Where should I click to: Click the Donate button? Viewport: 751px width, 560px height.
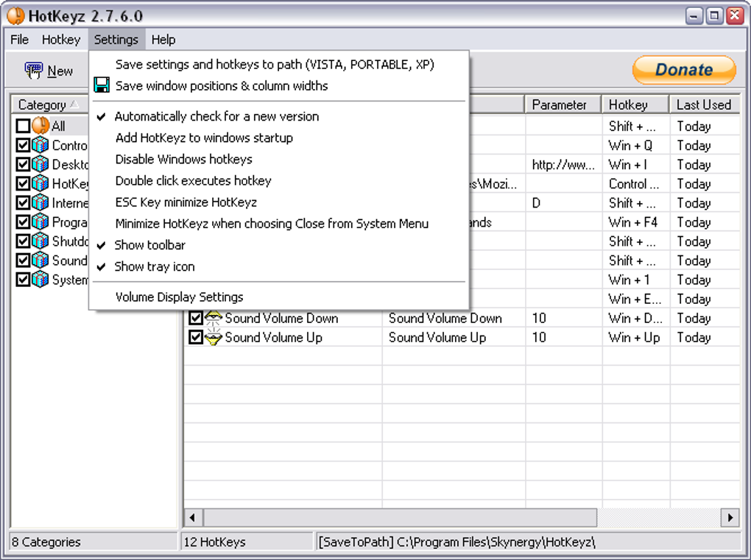(684, 70)
